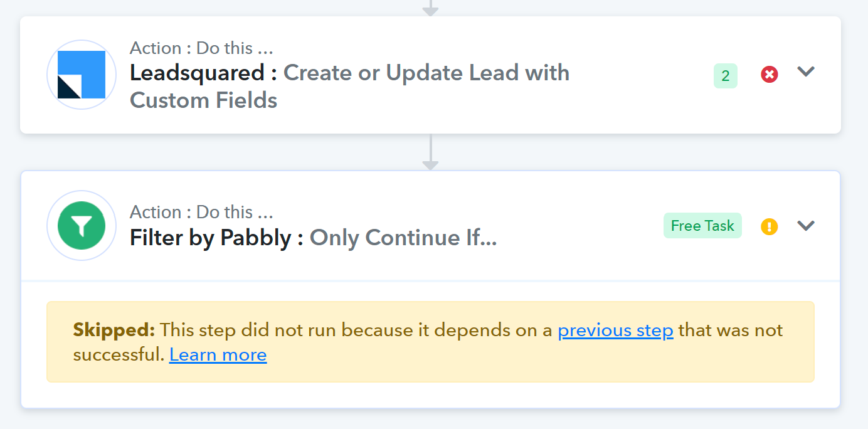Viewport: 868px width, 429px height.
Task: Click the Free Task badge
Action: pos(702,226)
